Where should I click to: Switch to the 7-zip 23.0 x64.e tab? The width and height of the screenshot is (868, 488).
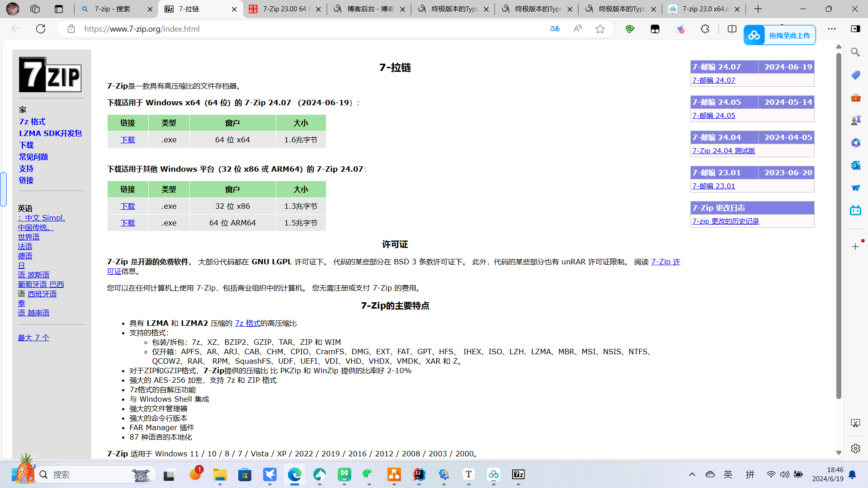pos(704,9)
